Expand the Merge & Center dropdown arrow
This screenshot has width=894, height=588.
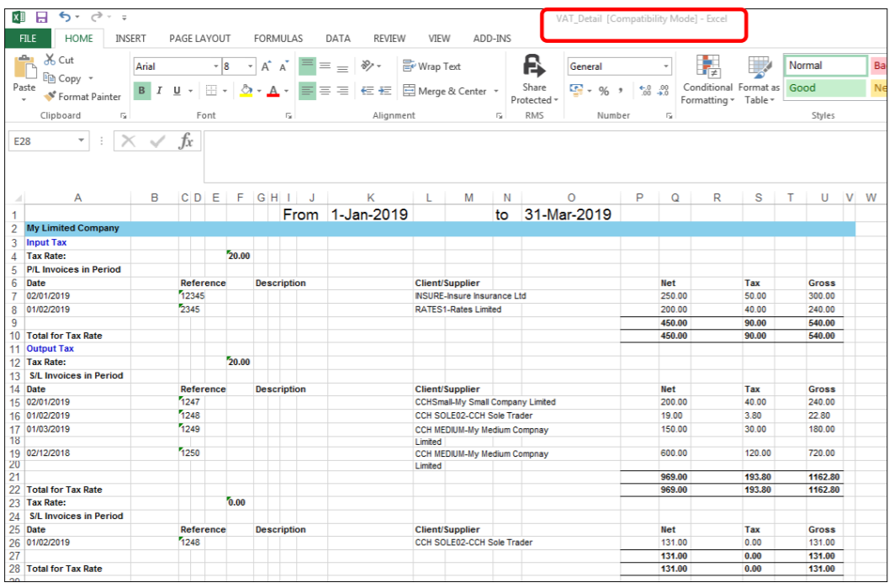point(496,91)
